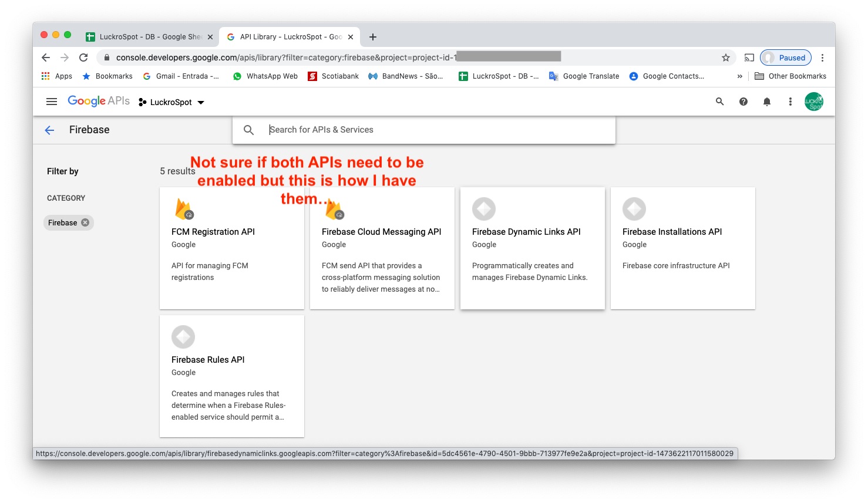Click the help question mark icon
868x503 pixels.
click(743, 102)
